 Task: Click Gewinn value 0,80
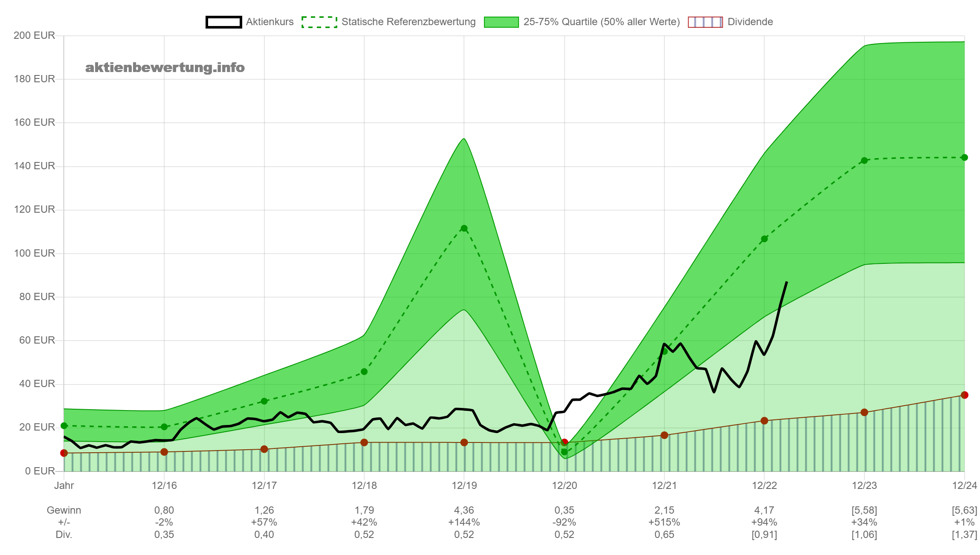point(164,510)
